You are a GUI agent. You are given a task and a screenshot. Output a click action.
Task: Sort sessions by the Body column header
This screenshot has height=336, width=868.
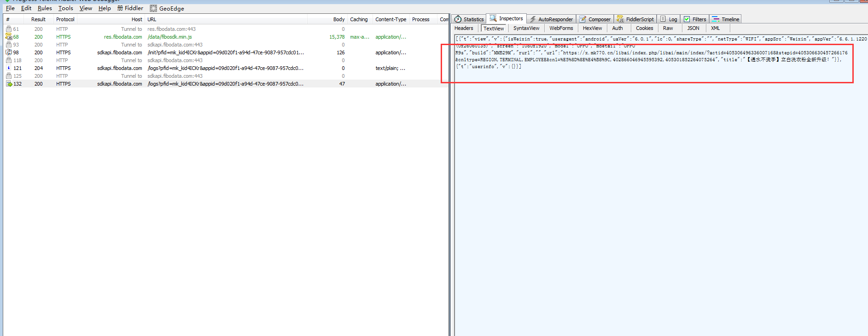[338, 19]
